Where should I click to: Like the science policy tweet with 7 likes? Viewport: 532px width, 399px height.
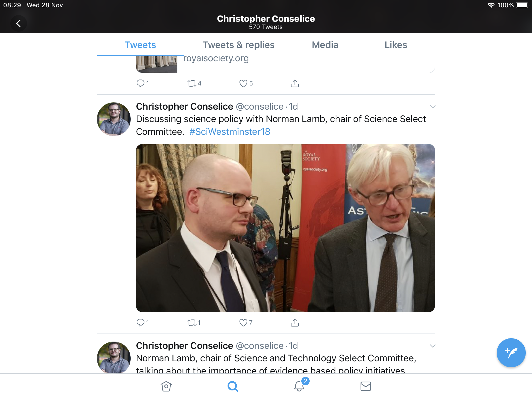(246, 323)
